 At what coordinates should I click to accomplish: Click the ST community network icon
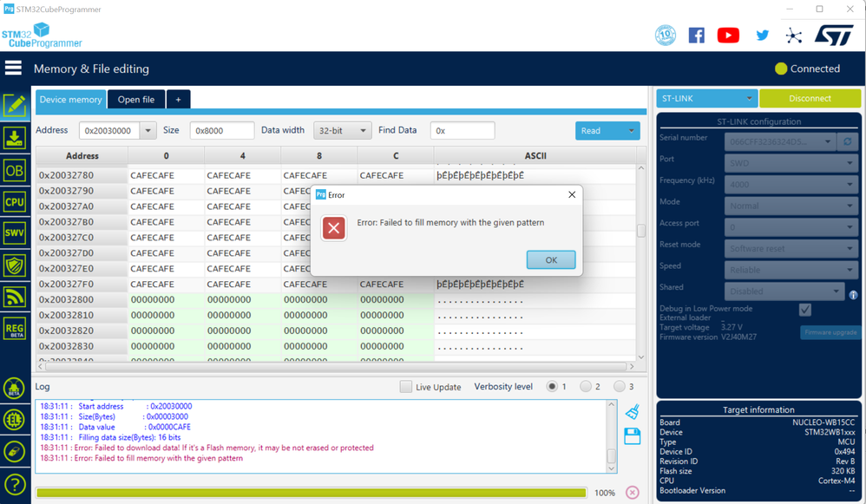coord(794,36)
